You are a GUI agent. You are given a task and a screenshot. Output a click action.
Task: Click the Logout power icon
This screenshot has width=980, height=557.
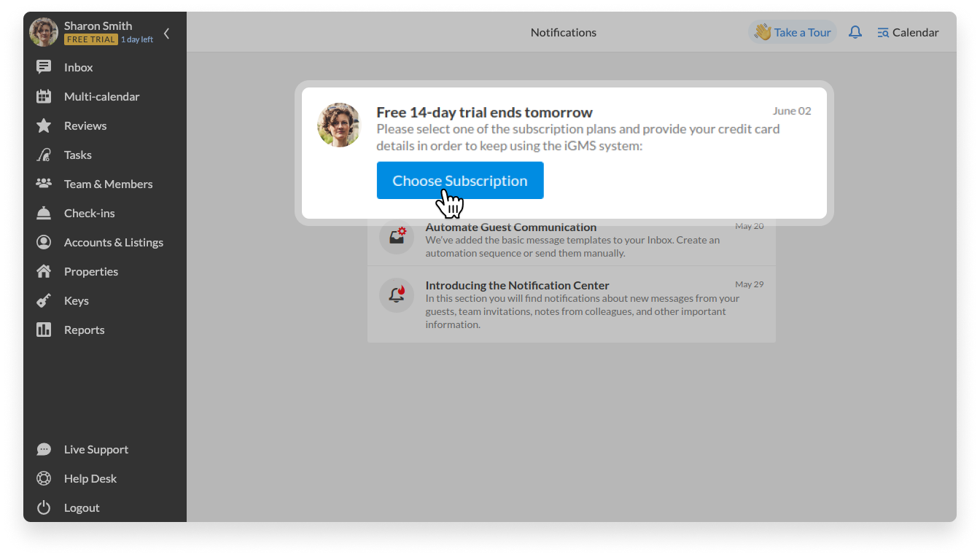click(x=44, y=507)
